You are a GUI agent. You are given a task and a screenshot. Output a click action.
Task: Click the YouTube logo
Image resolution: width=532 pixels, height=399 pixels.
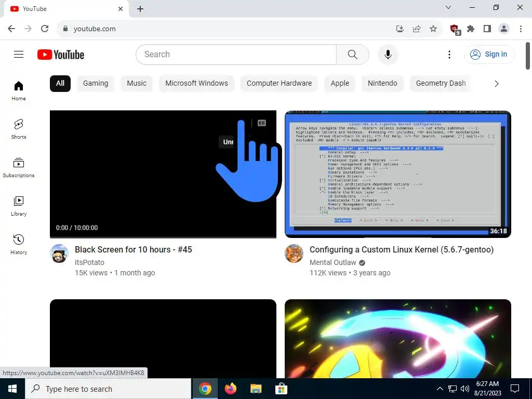pos(61,55)
